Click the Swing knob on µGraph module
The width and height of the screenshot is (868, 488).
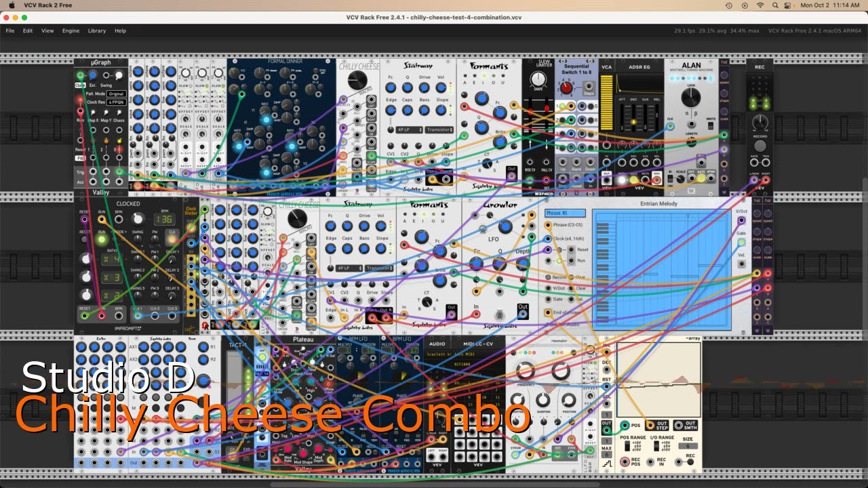tap(119, 76)
